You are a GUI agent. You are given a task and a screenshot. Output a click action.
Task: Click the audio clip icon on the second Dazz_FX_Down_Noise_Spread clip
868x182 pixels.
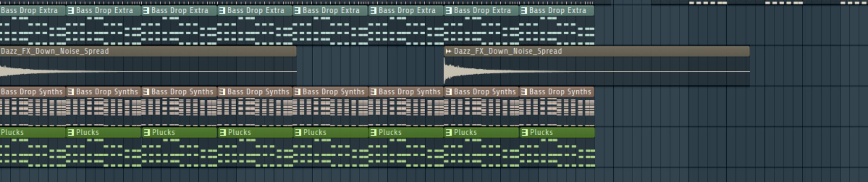[x=448, y=51]
